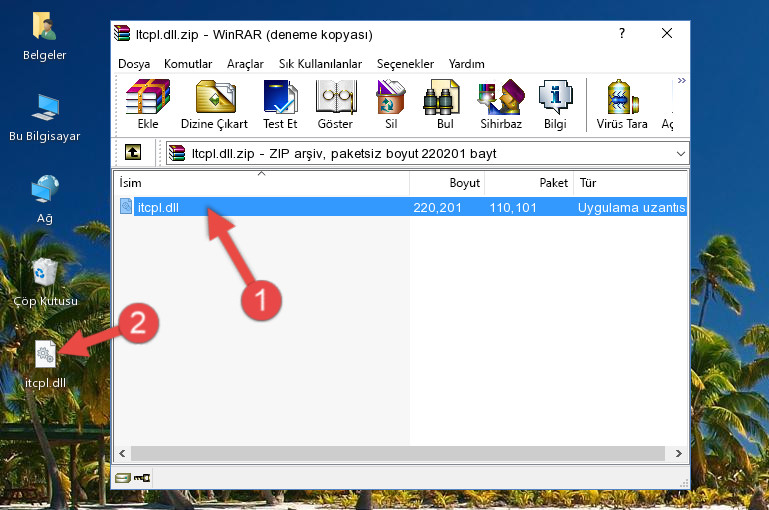Click the horizontal scrollbar right arrow
Screen dimensions: 769x510
point(679,453)
